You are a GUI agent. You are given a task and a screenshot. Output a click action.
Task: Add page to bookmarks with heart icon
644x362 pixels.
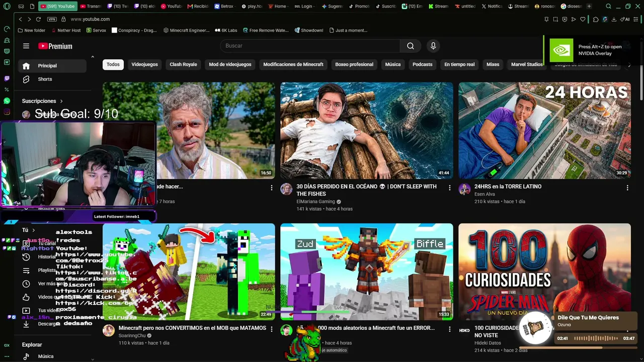583,19
